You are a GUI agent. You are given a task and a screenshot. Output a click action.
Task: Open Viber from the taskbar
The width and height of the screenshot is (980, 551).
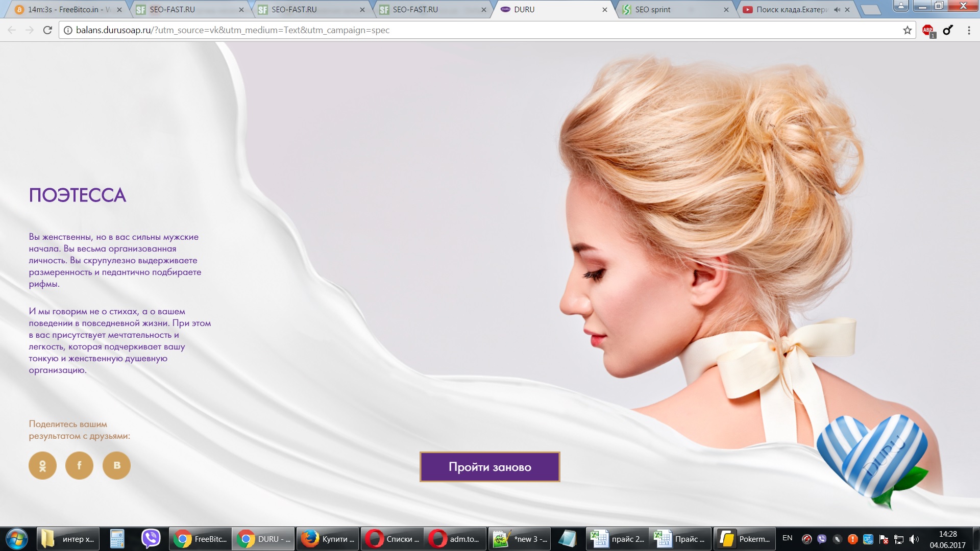(151, 539)
